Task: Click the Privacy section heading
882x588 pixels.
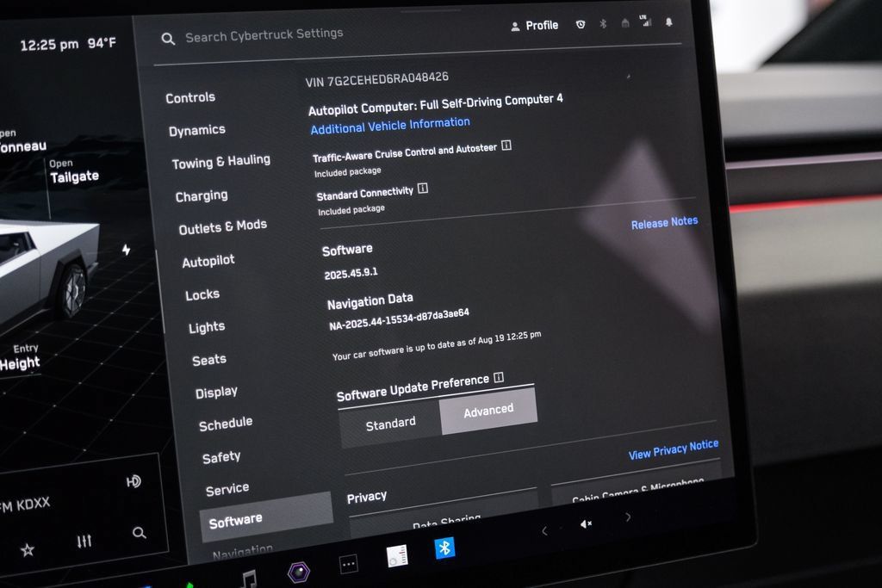Action: point(367,497)
